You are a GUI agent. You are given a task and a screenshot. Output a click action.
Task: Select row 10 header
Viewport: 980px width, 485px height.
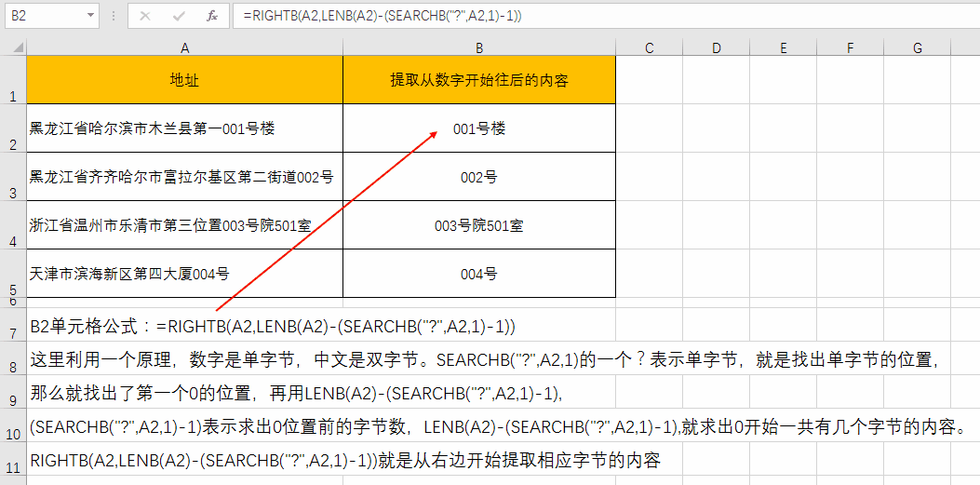[13, 425]
